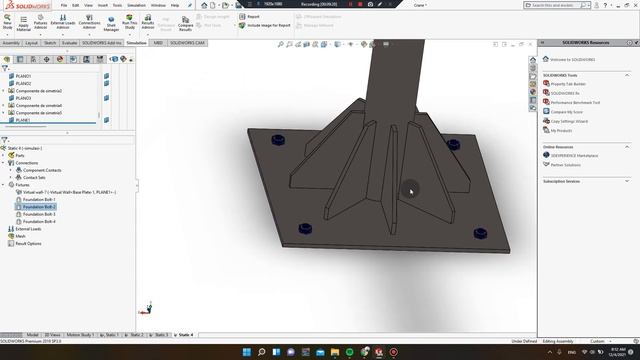Click the New Study icon
Viewport: 640px width, 360px height.
tap(7, 22)
